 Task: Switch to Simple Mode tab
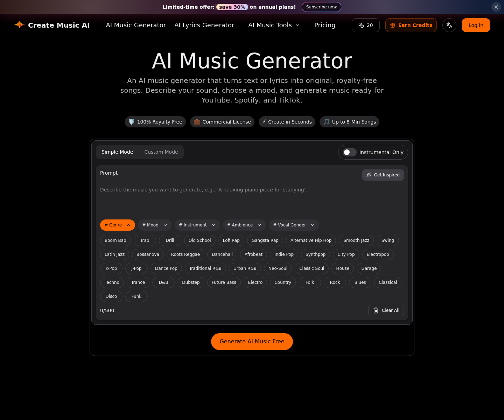coord(117,152)
